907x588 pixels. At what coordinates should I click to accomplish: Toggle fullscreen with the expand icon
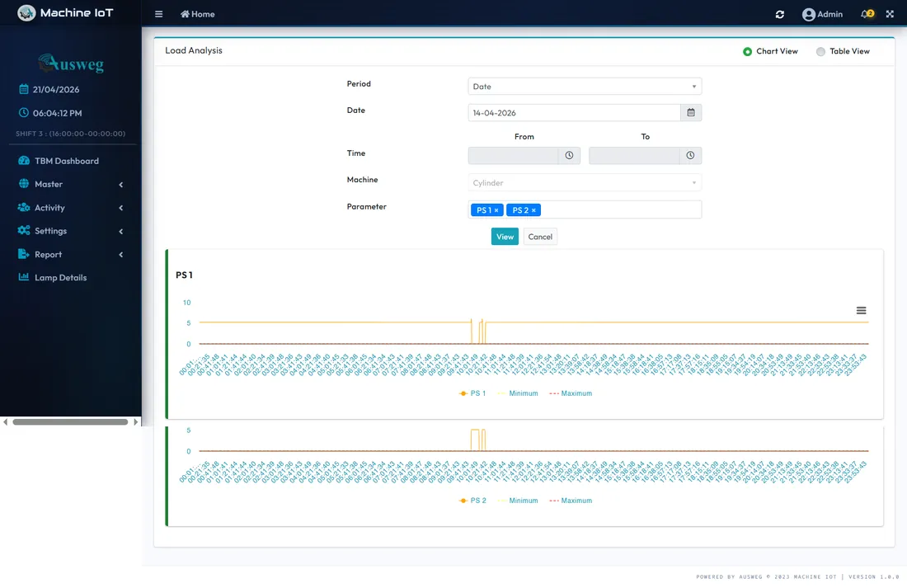pos(890,14)
